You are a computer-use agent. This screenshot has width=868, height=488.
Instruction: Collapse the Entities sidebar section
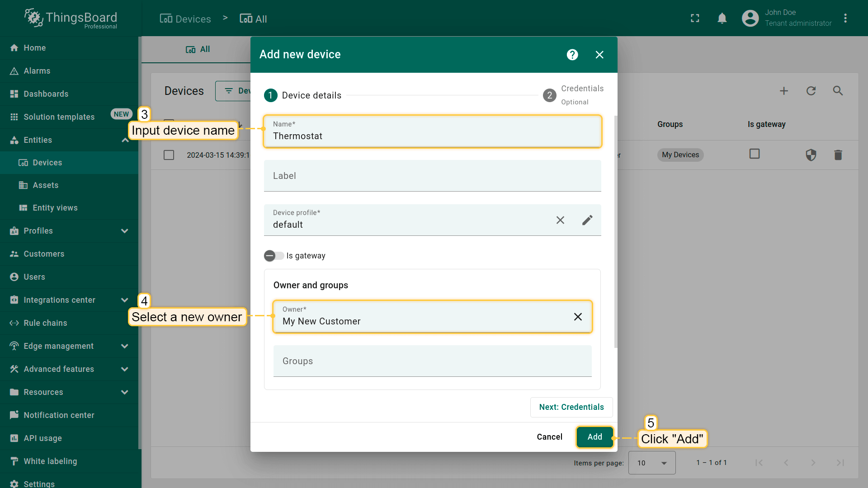[x=125, y=140]
